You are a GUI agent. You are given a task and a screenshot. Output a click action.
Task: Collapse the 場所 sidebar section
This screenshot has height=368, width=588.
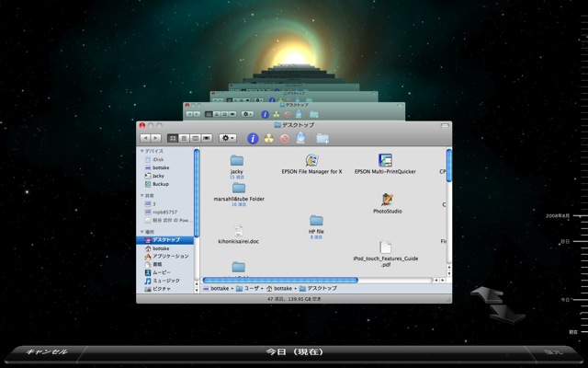142,232
